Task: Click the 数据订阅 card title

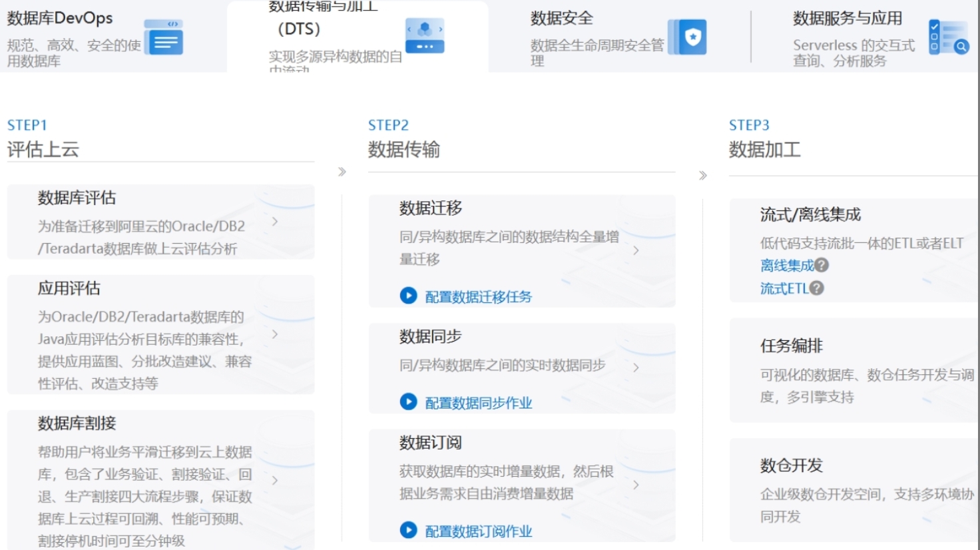Action: pyautogui.click(x=431, y=443)
